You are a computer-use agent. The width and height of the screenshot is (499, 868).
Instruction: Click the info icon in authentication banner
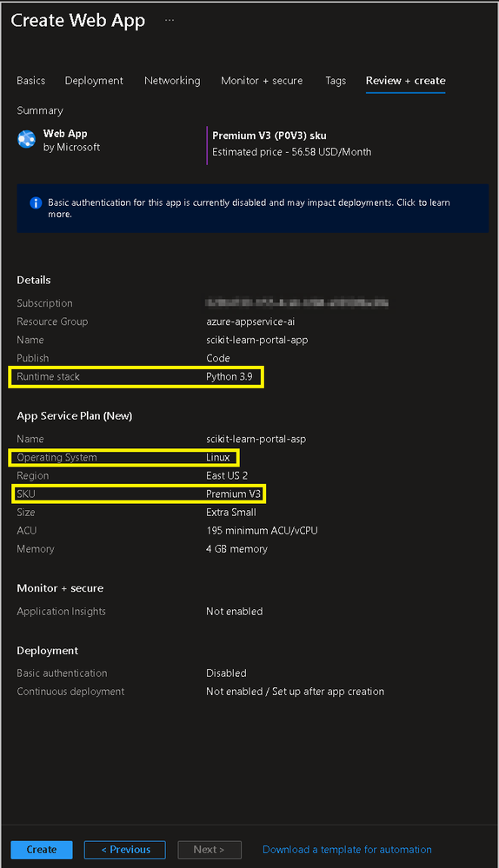(x=36, y=202)
